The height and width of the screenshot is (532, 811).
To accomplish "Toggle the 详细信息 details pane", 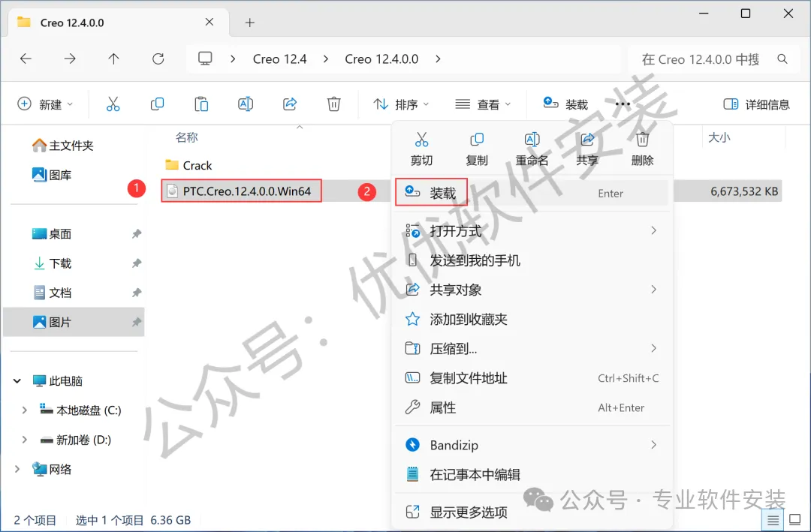I will click(756, 104).
